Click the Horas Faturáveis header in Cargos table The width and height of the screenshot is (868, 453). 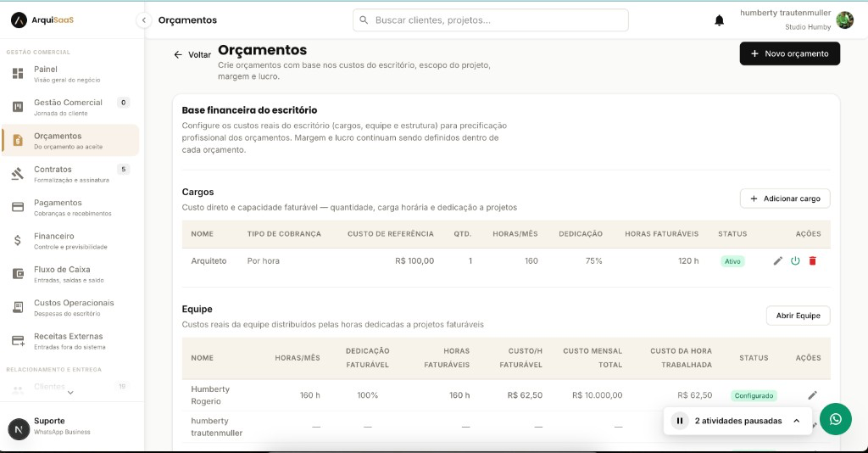661,233
